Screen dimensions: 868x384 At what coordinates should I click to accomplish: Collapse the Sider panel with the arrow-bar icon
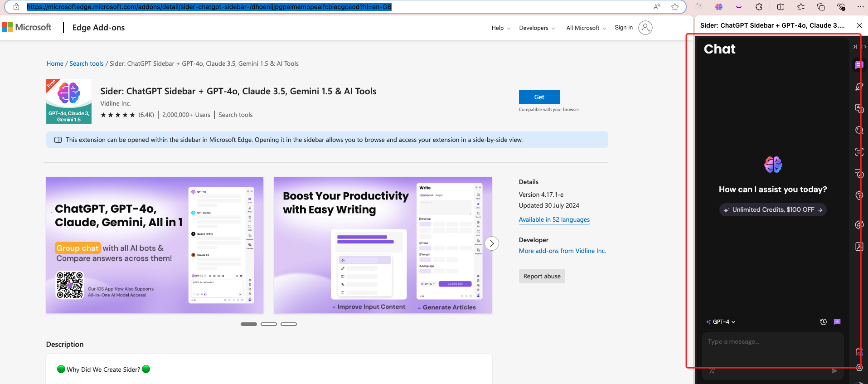pos(855,47)
